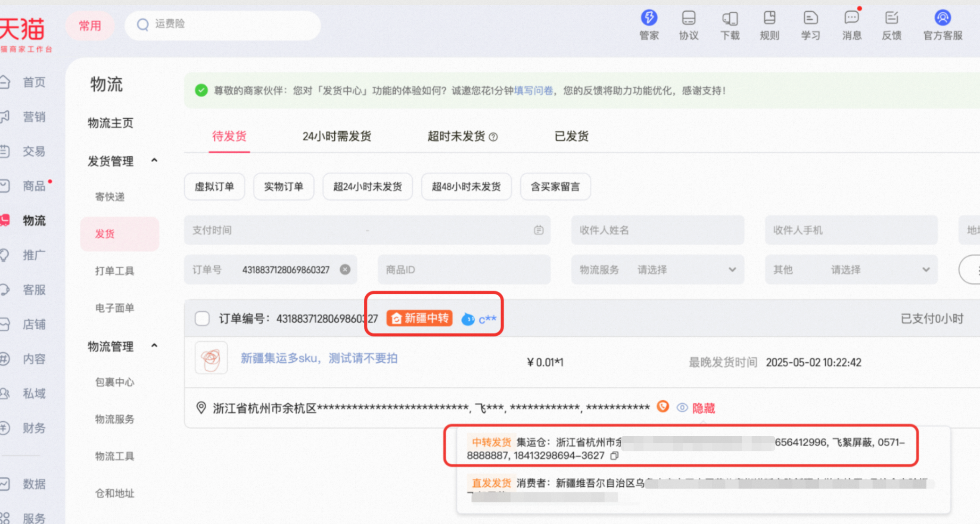Click the 支付时间 date range field
This screenshot has height=524, width=980.
[x=367, y=230]
